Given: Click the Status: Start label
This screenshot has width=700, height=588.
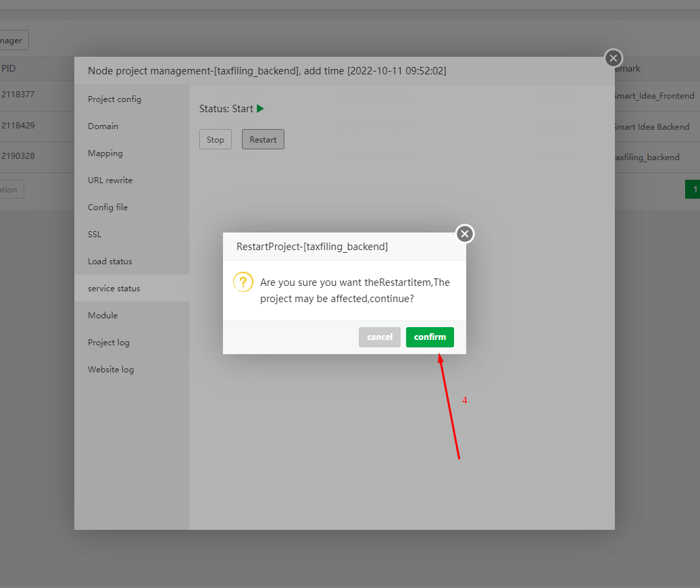Looking at the screenshot, I should click(x=226, y=109).
